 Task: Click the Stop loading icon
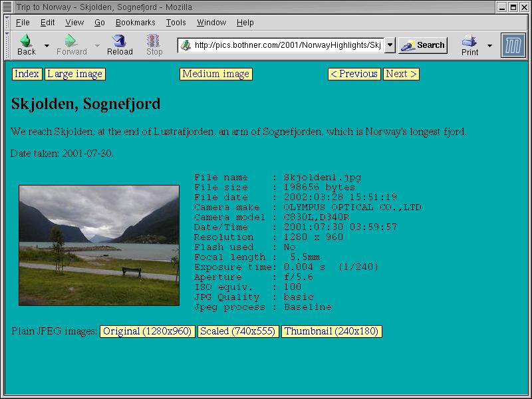pyautogui.click(x=154, y=41)
